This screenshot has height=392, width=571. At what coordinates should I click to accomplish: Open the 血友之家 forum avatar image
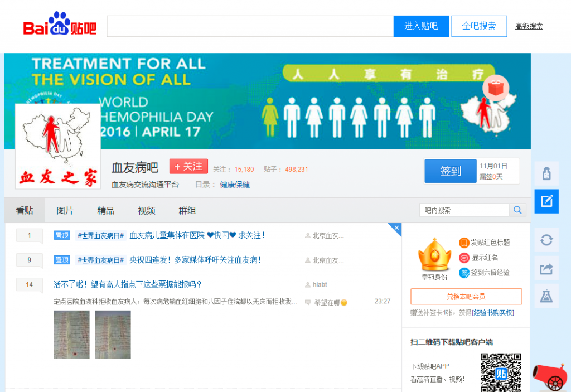coord(58,147)
